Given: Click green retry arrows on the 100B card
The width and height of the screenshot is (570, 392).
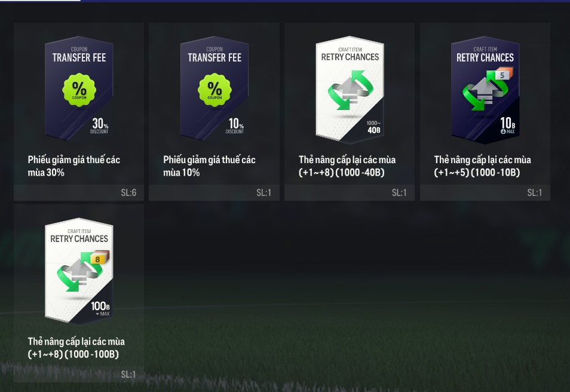Looking at the screenshot, I should [78, 272].
